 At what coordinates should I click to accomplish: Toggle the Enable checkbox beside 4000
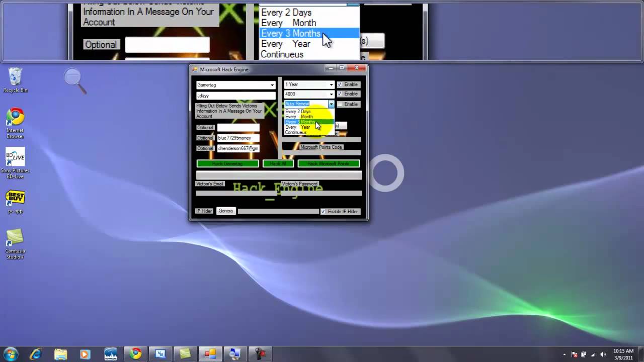340,94
